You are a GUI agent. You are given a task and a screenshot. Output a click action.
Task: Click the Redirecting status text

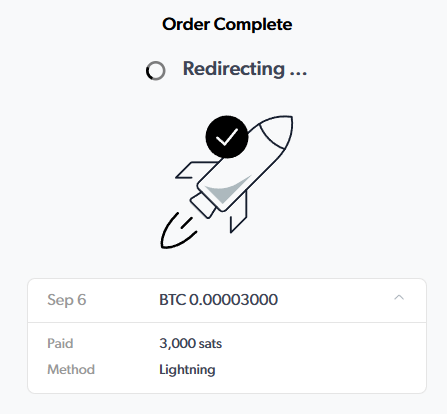245,69
